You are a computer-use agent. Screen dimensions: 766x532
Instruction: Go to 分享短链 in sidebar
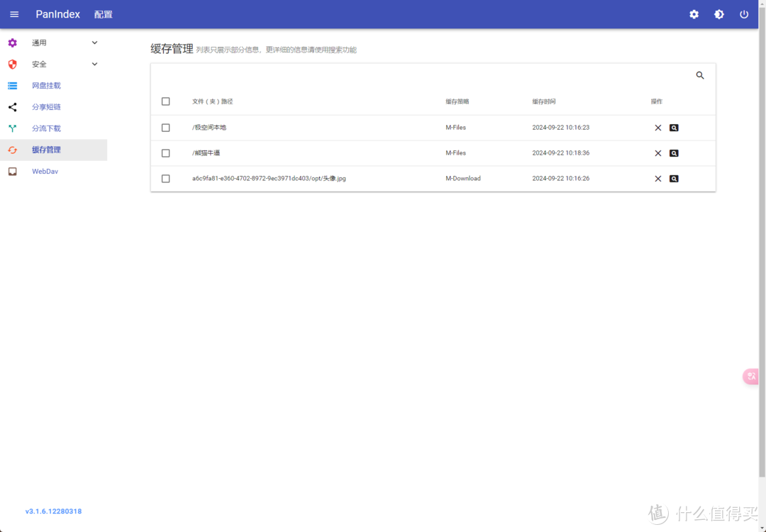coord(46,107)
